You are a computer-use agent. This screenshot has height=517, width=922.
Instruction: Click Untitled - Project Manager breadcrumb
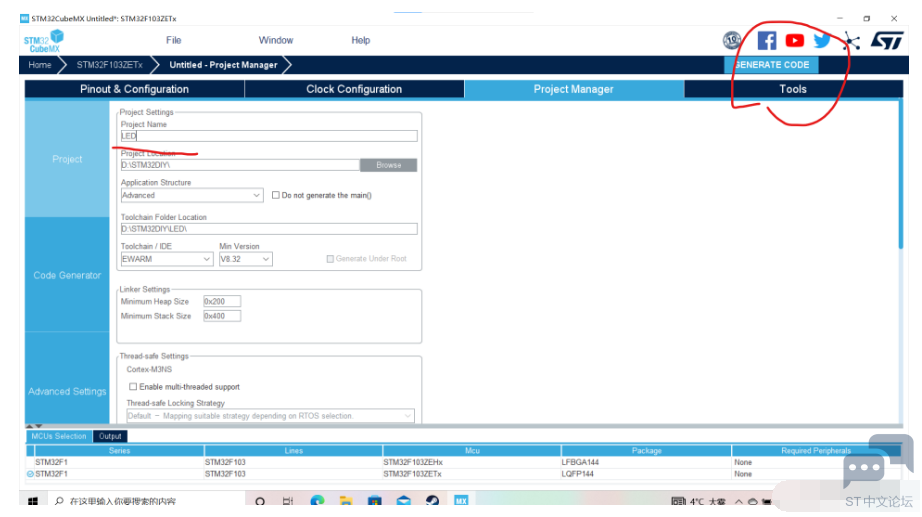[x=223, y=65]
